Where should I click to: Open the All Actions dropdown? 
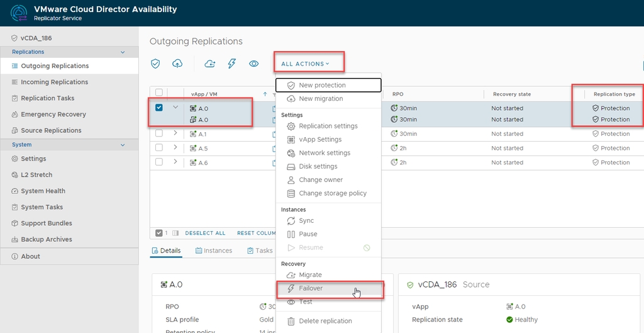(x=305, y=64)
